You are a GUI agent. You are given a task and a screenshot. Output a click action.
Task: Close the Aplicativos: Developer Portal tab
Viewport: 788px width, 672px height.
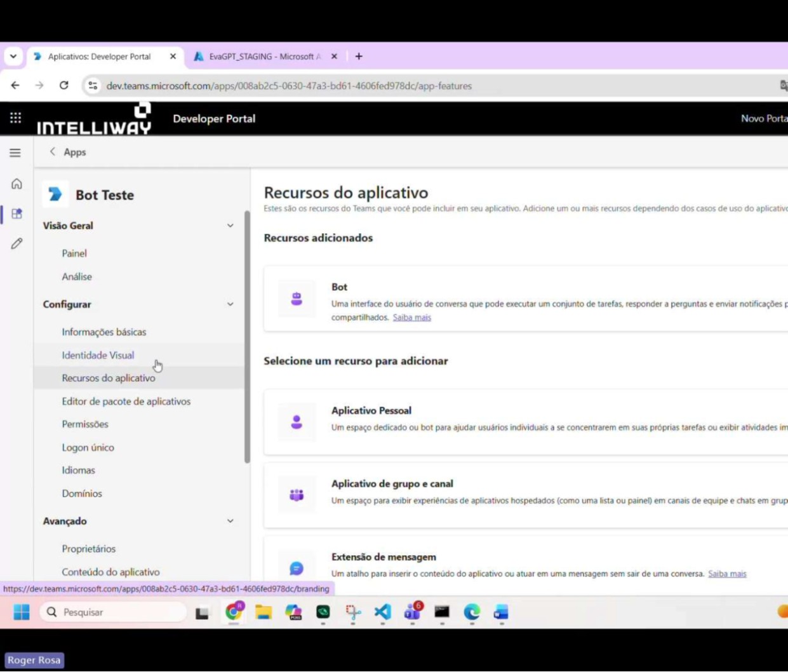173,57
